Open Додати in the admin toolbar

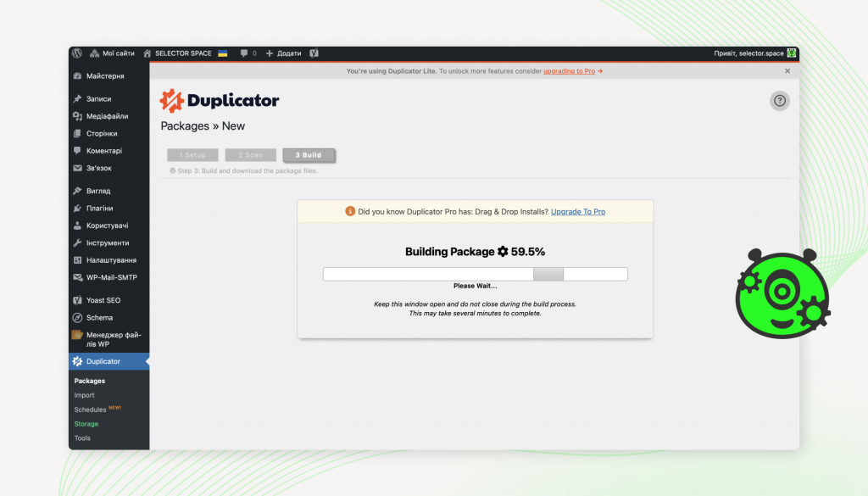click(283, 53)
